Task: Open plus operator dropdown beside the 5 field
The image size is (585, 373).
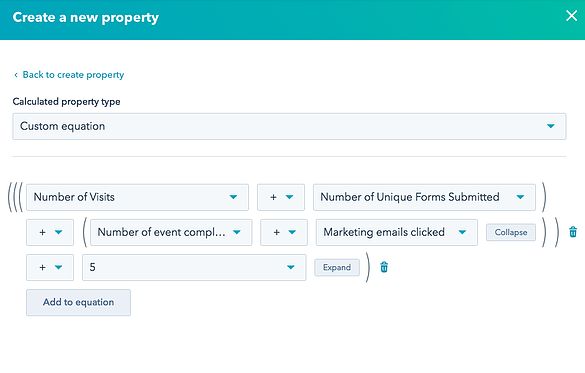Action: [50, 267]
